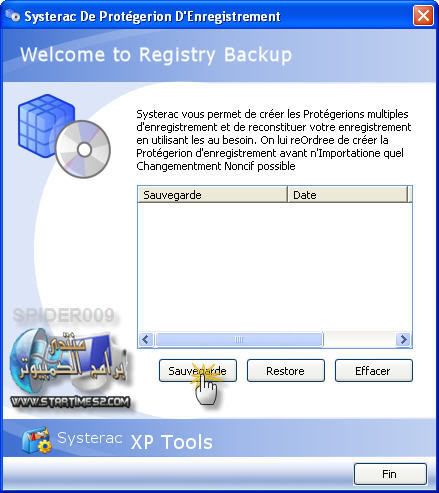Image resolution: width=439 pixels, height=493 pixels.
Task: Click the Sauvegarde button
Action: [x=198, y=370]
